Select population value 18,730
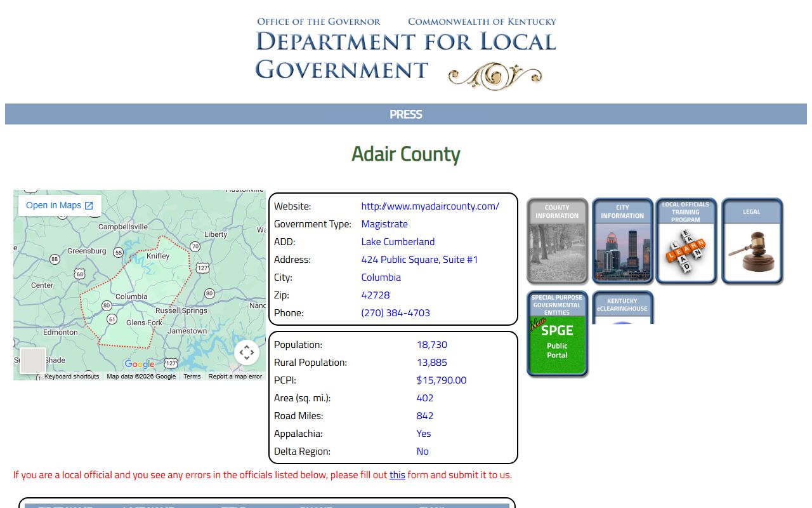 432,345
